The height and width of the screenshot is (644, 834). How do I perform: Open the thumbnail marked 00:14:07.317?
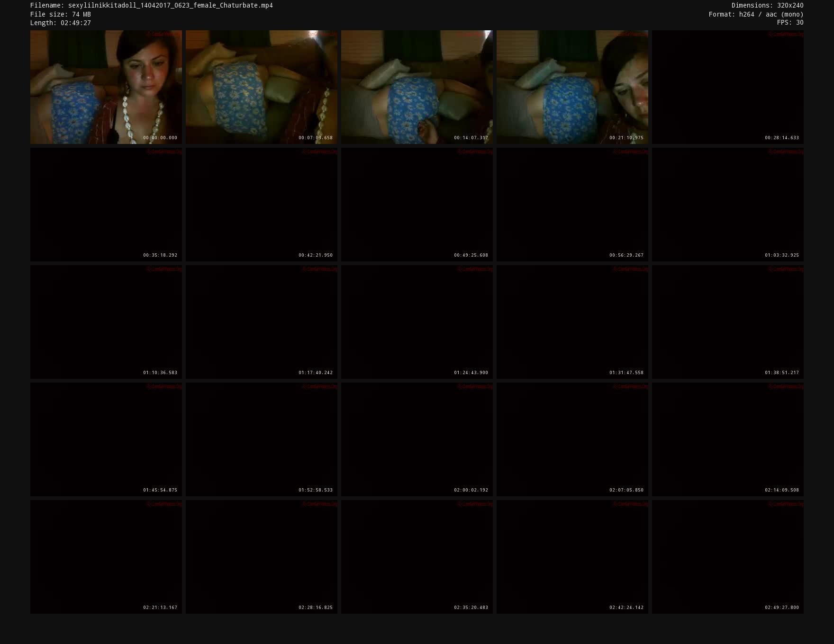417,87
